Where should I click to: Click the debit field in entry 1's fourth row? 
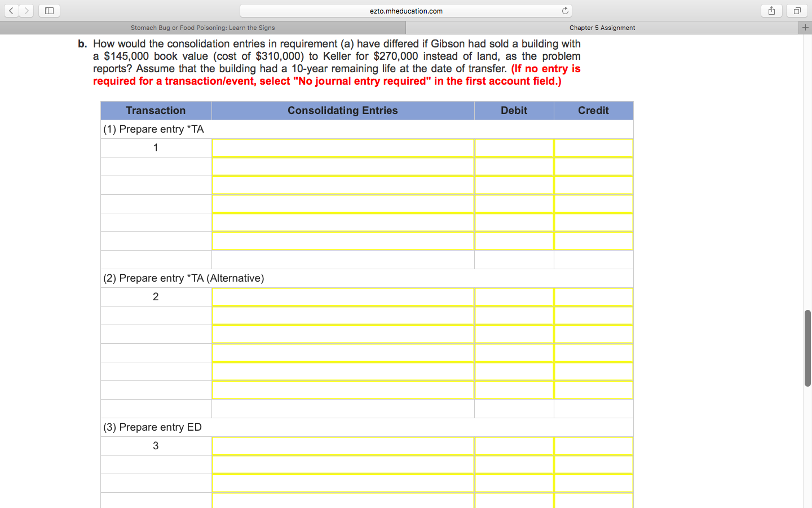tap(514, 204)
